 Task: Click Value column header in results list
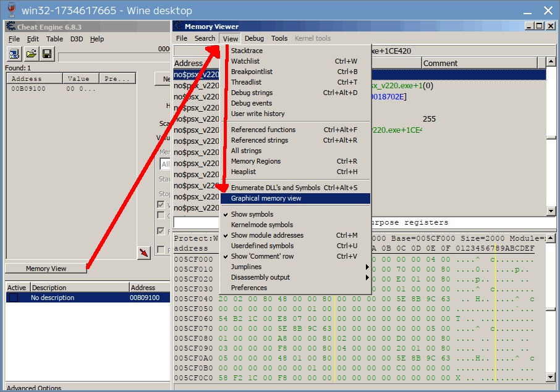81,78
